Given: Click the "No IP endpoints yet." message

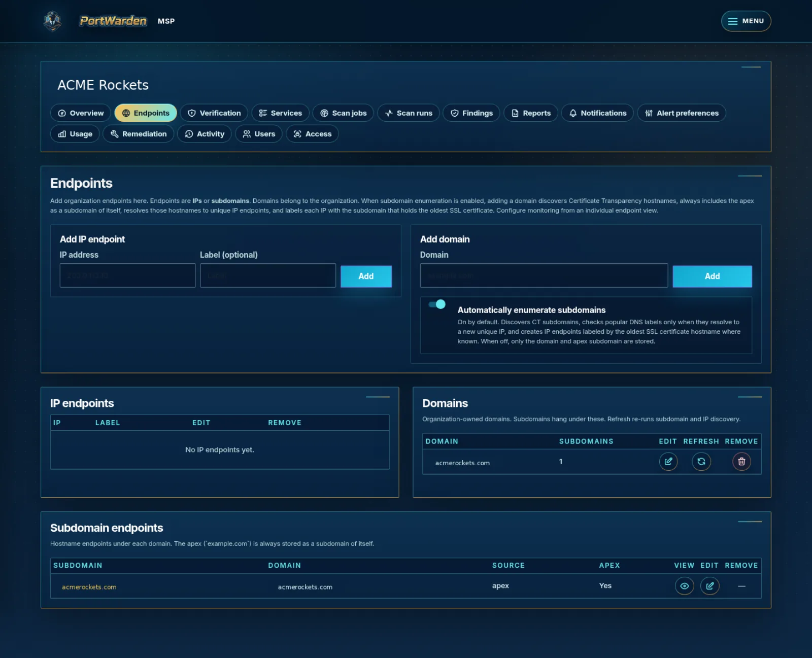Looking at the screenshot, I should coord(220,450).
